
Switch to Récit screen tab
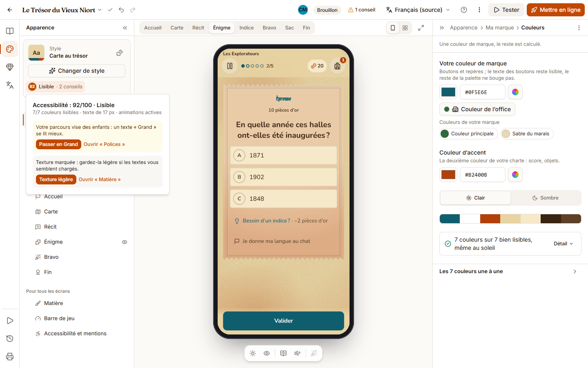pos(198,28)
